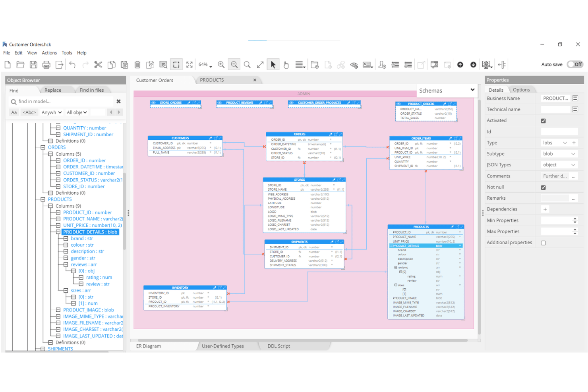Viewport: 588px width, 392px height.
Task: Click the Undo arrow
Action: click(x=72, y=65)
